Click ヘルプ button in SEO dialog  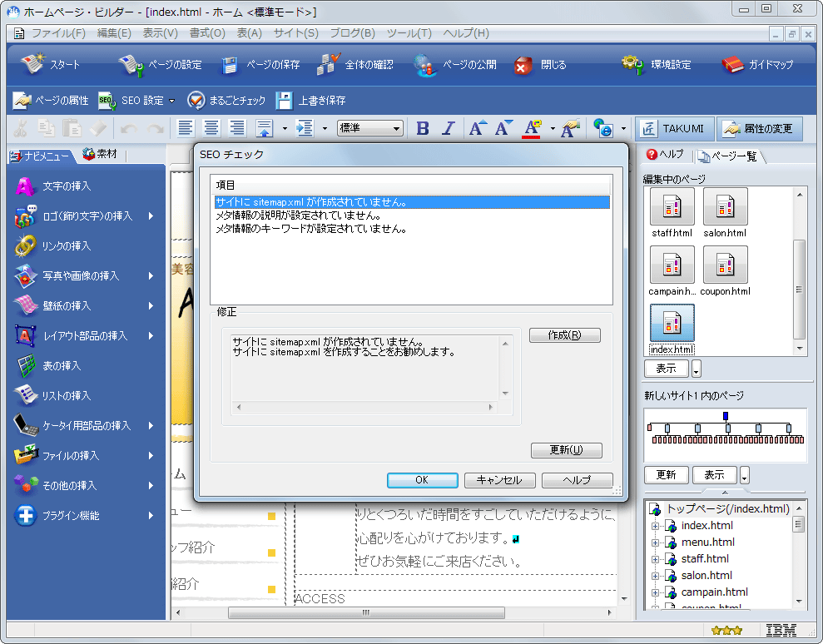pos(577,480)
